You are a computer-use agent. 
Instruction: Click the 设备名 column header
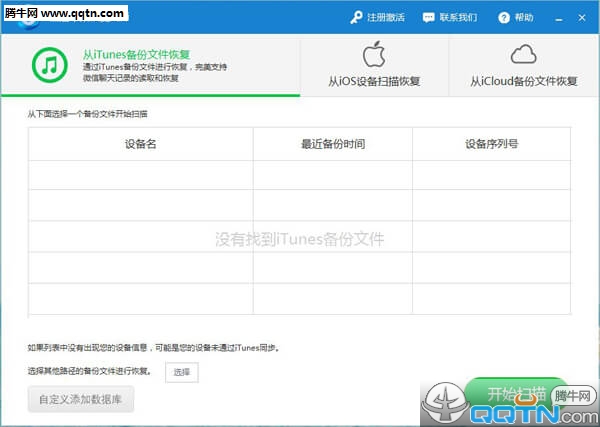140,144
